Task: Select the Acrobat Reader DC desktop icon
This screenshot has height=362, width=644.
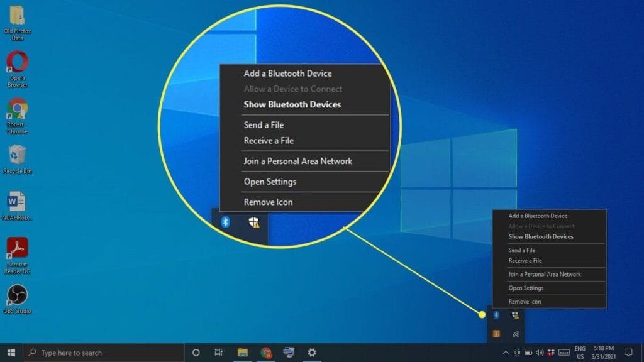Action: [x=18, y=248]
